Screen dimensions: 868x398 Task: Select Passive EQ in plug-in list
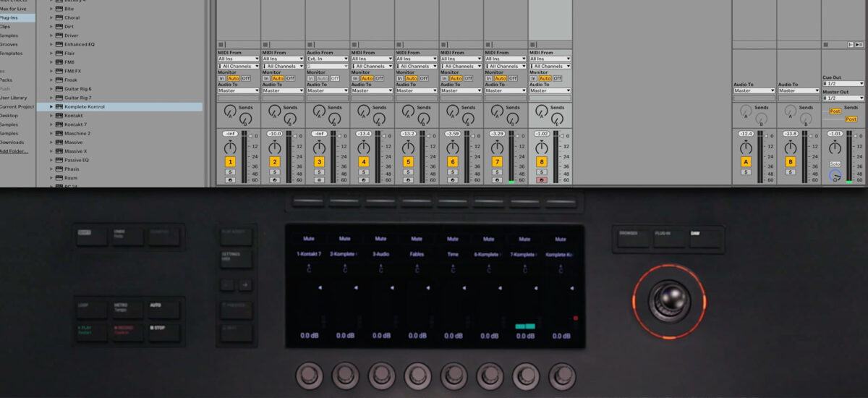coord(76,160)
